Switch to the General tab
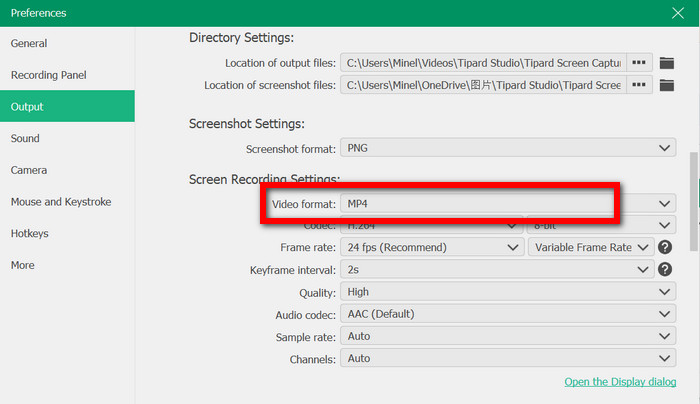The width and height of the screenshot is (700, 404). (x=30, y=43)
